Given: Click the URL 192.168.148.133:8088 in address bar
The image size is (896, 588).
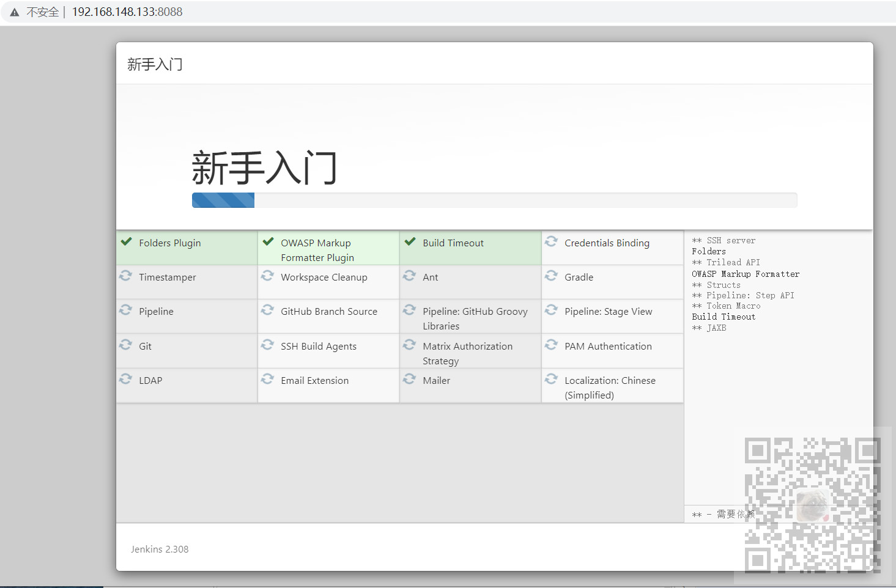Looking at the screenshot, I should pos(127,12).
